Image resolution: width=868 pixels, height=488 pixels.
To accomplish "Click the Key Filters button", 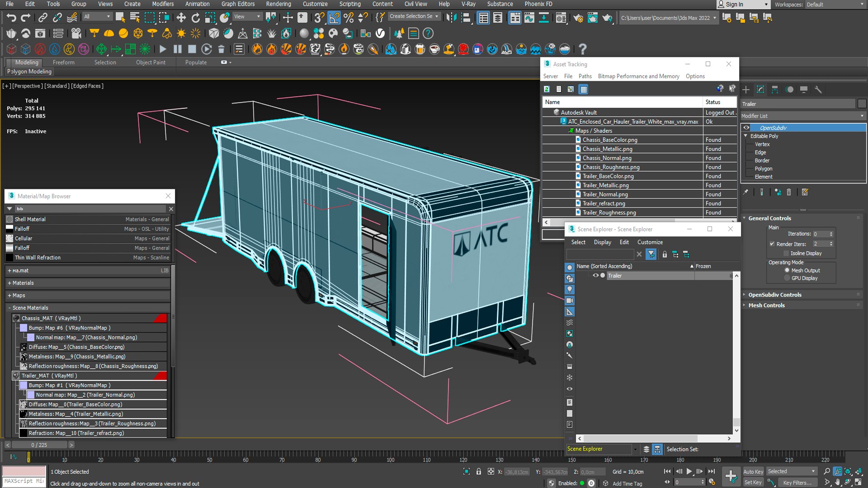I will [x=797, y=483].
